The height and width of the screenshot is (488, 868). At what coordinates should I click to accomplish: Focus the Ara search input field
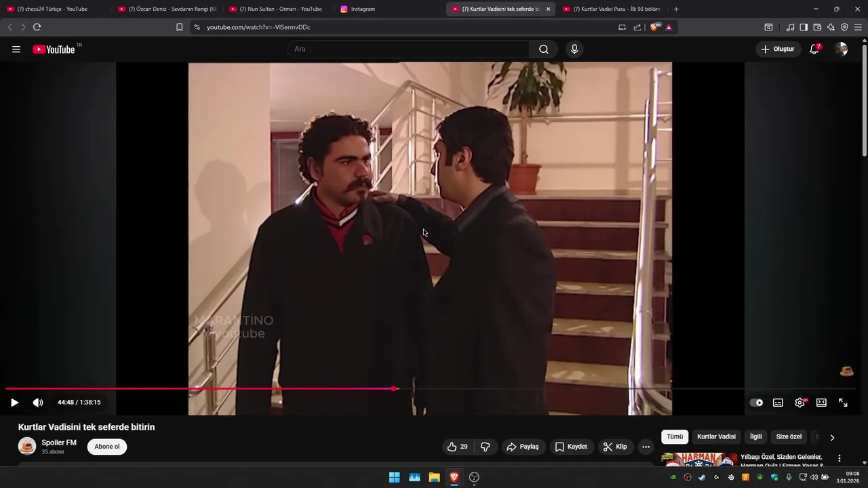[409, 49]
